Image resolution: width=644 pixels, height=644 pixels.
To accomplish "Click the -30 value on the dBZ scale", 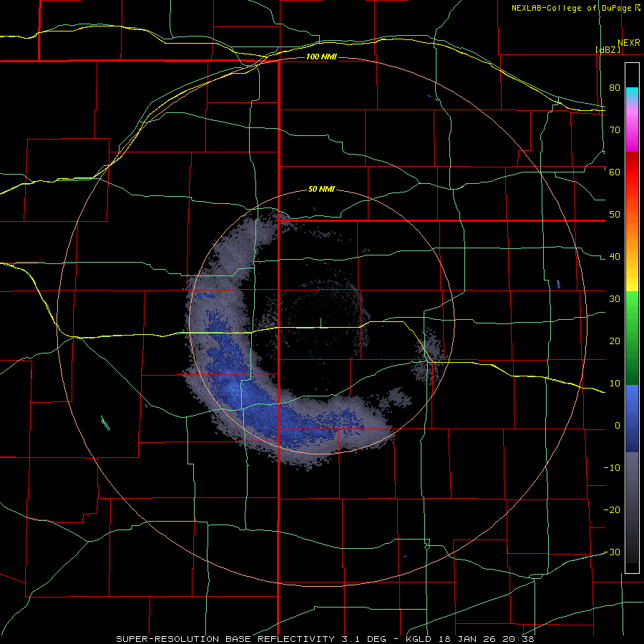I will [x=612, y=552].
